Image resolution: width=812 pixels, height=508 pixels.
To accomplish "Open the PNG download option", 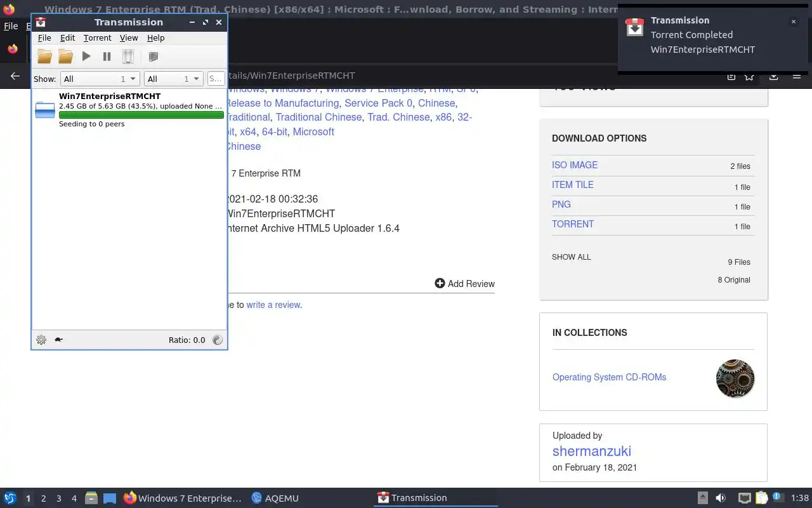I will [x=561, y=204].
